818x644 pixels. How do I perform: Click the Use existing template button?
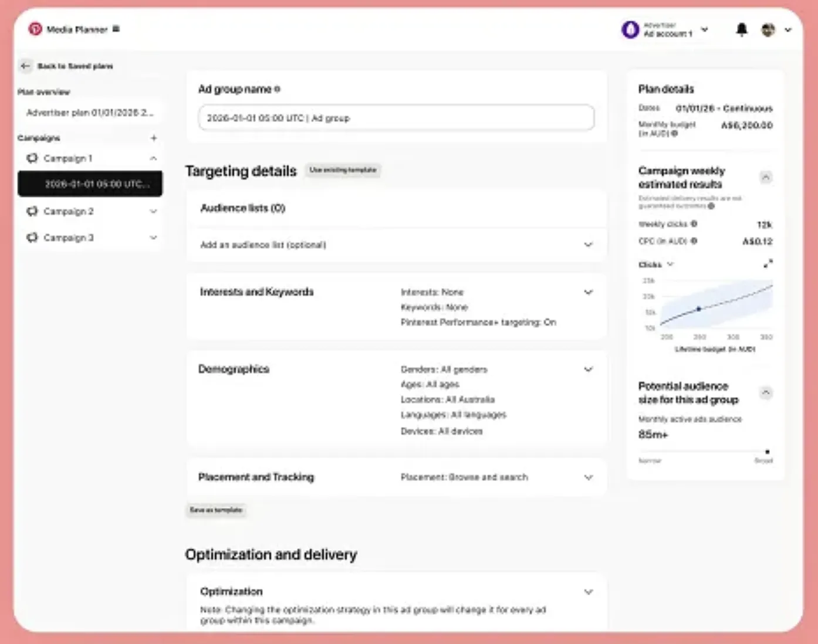click(x=343, y=170)
